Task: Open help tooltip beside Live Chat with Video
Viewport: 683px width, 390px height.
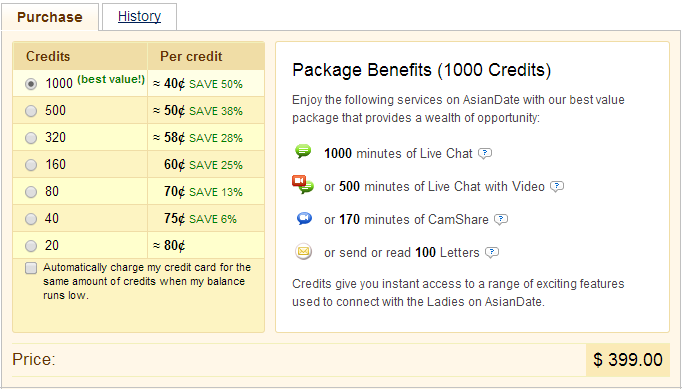Action: tap(557, 187)
